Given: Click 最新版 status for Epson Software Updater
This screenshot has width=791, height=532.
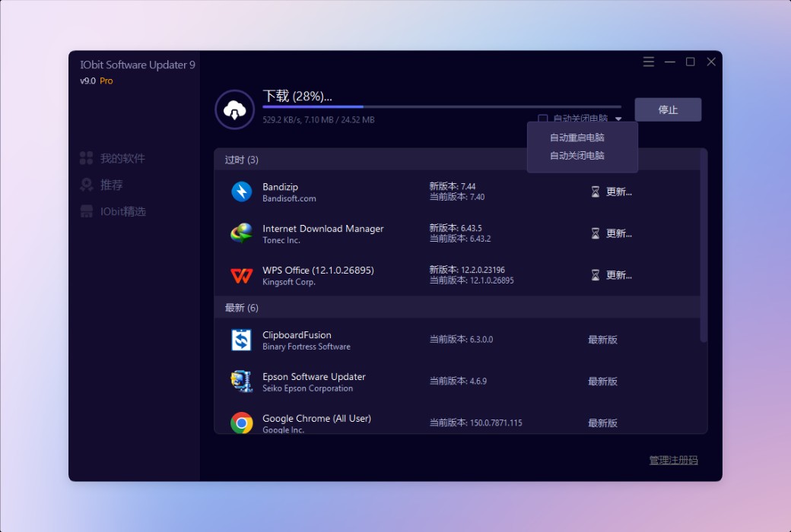Looking at the screenshot, I should pos(603,382).
